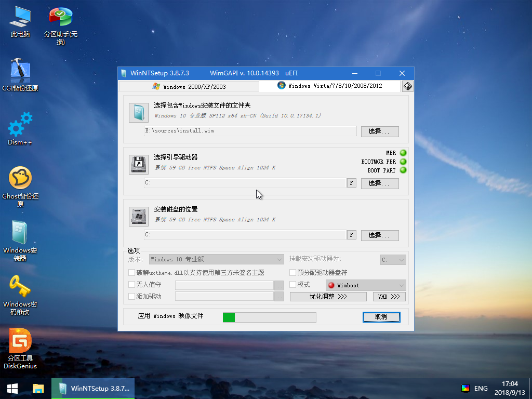Click the boot drive floppy disk icon
Image resolution: width=532 pixels, height=399 pixels.
[138, 164]
